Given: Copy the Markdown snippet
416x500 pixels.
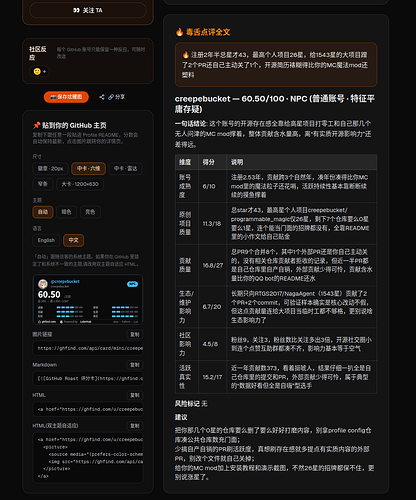Looking at the screenshot, I should coord(135,365).
